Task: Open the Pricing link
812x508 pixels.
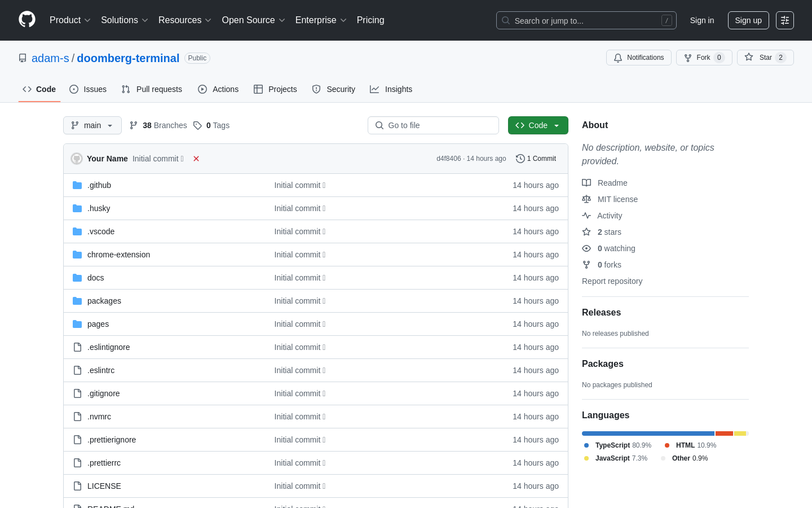Action: [370, 20]
